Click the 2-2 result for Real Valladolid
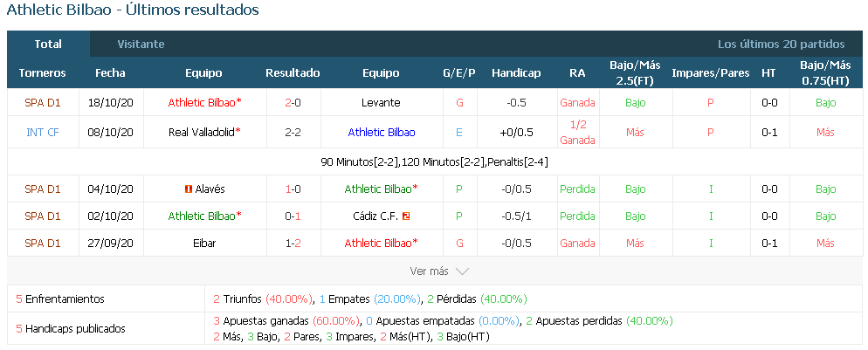 [x=293, y=133]
